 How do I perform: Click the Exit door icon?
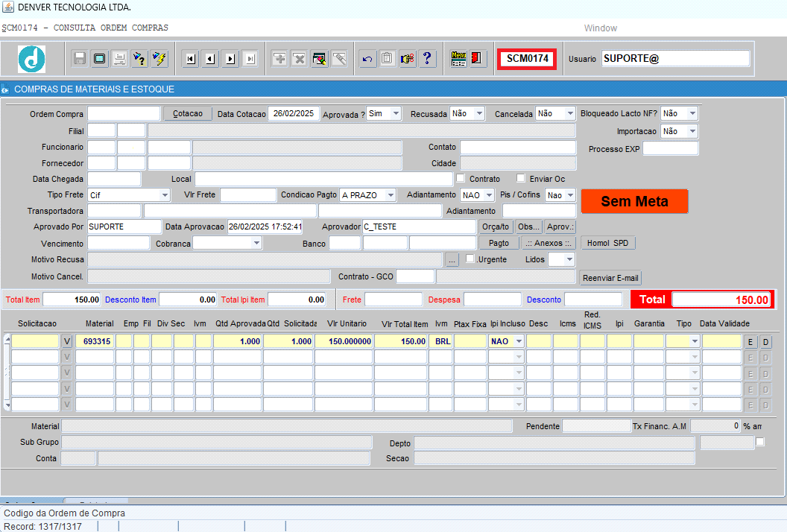click(x=476, y=59)
